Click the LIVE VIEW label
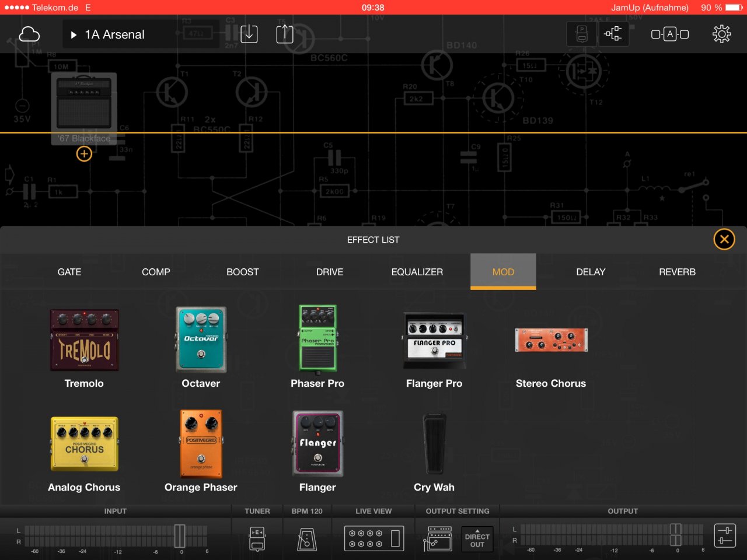 pos(373,511)
